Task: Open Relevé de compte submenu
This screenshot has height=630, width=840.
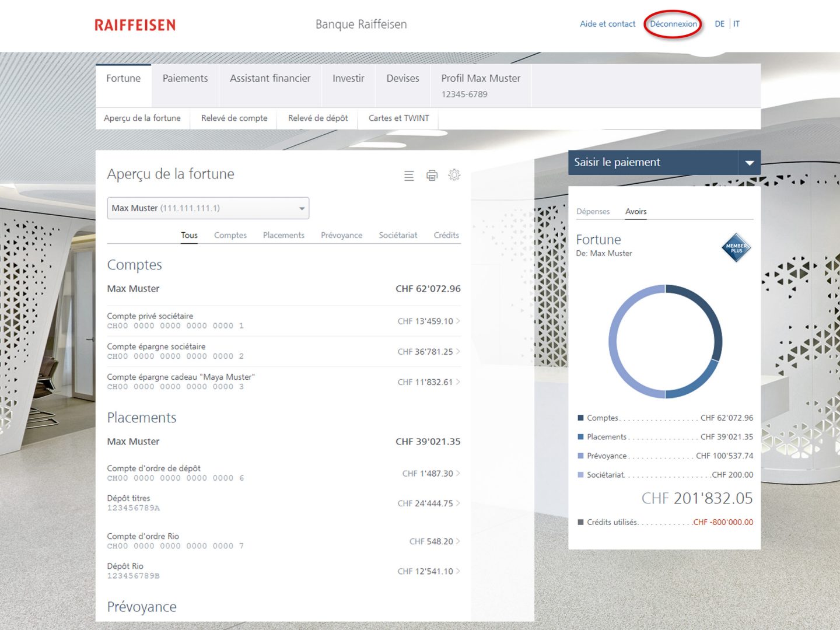Action: tap(234, 118)
